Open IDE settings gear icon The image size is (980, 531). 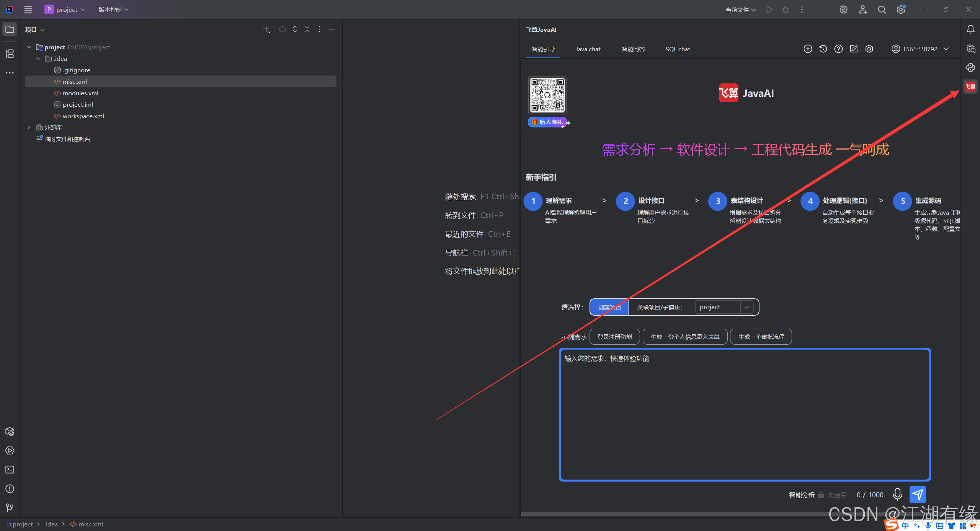[901, 10]
